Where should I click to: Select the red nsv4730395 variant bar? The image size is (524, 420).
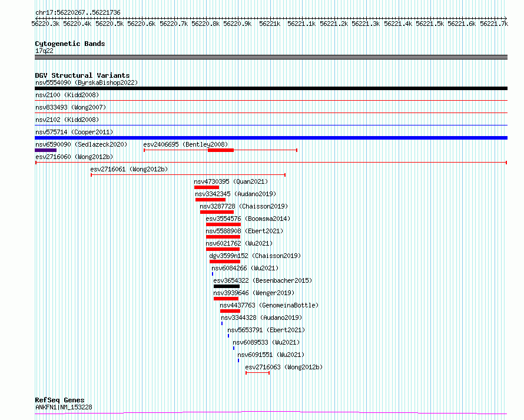point(207,187)
